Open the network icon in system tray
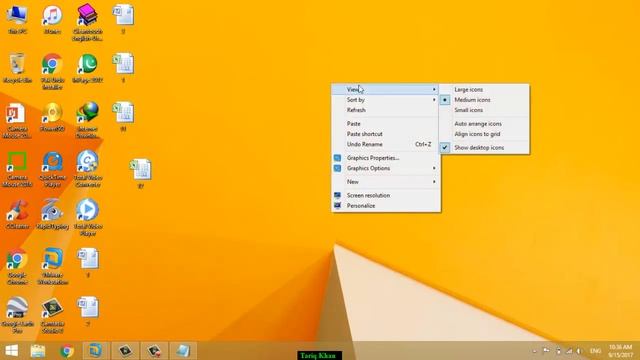 point(569,351)
